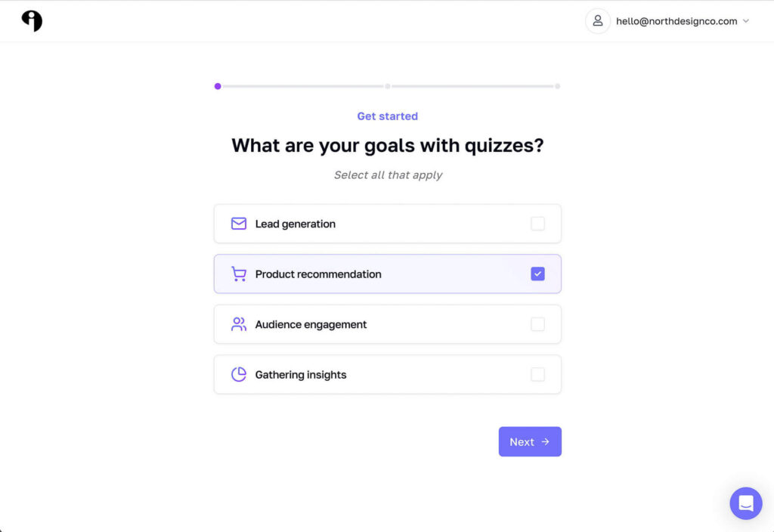This screenshot has width=774, height=532.
Task: Open the hello@northdesignco.com account menu
Action: pos(676,21)
